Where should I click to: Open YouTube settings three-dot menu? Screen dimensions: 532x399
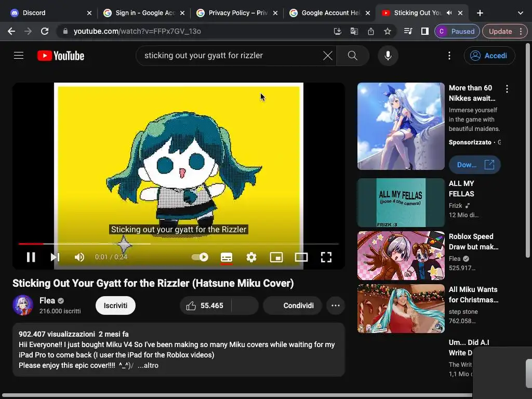click(449, 55)
